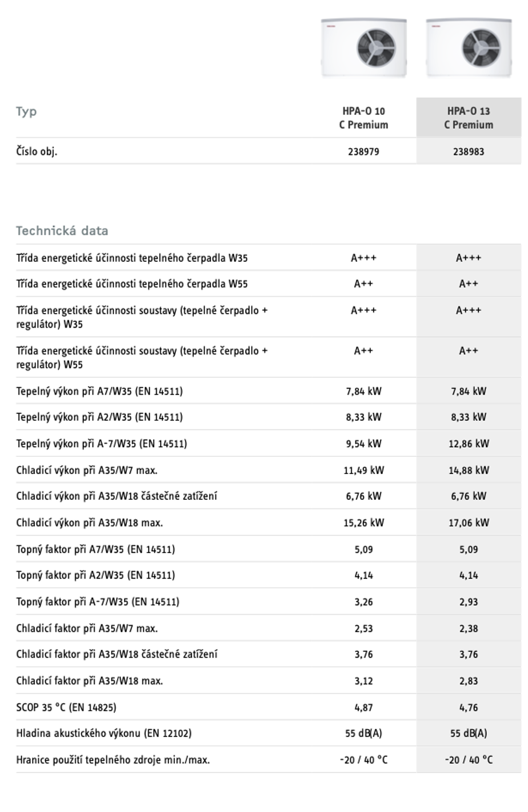This screenshot has height=812, width=528.
Task: Click the Hladina akustického výkonu row label
Action: (x=104, y=733)
